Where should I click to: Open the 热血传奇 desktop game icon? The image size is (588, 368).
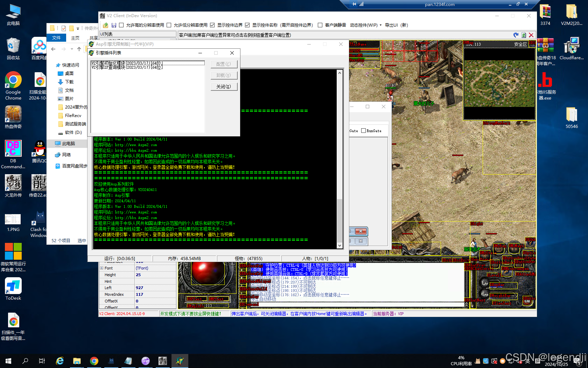(13, 117)
